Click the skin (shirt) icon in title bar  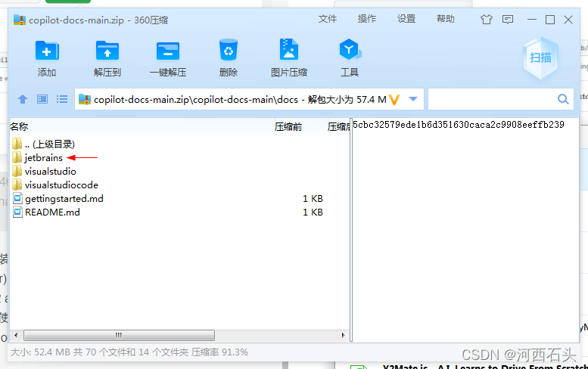tap(487, 19)
